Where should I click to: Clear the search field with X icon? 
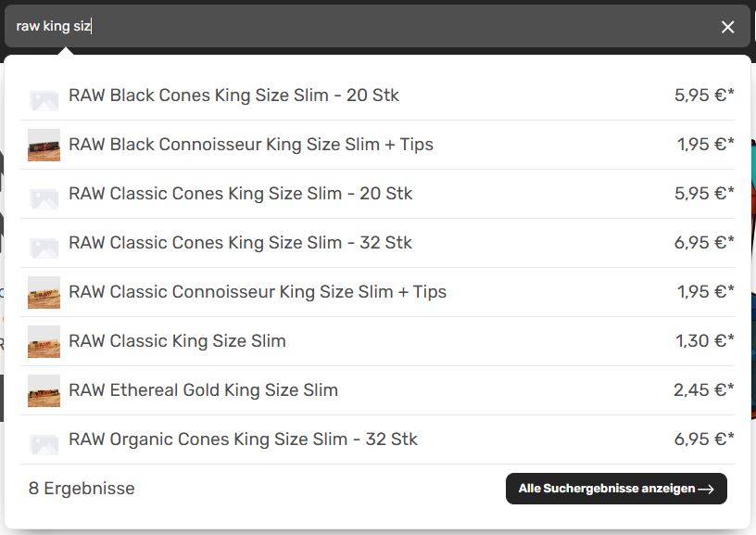727,27
